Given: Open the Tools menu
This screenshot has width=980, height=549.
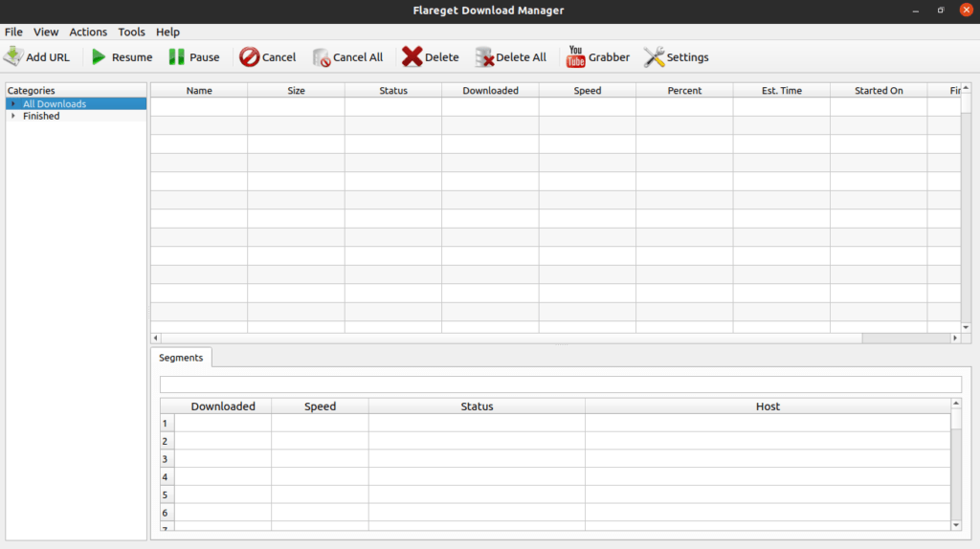Looking at the screenshot, I should pos(131,32).
